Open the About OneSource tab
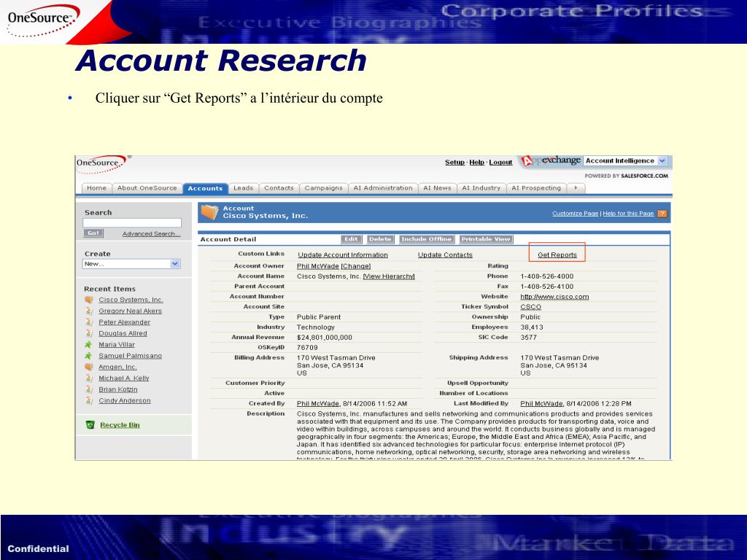The image size is (747, 560). 147,188
